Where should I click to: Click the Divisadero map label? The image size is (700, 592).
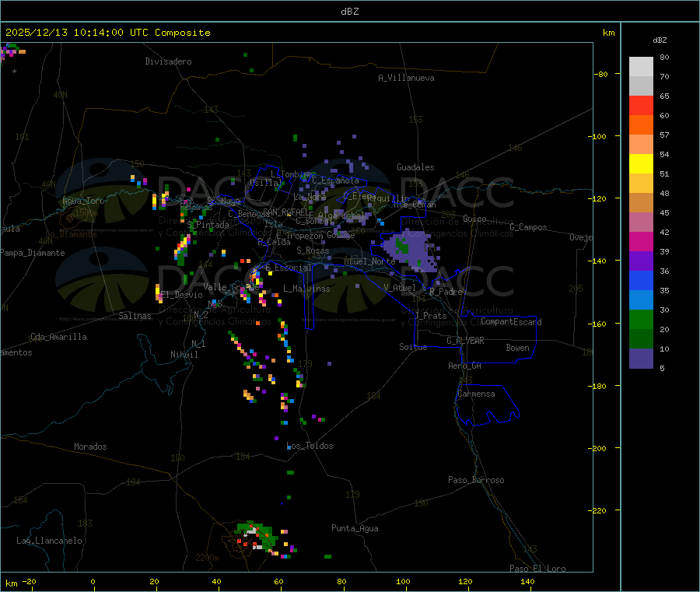168,61
